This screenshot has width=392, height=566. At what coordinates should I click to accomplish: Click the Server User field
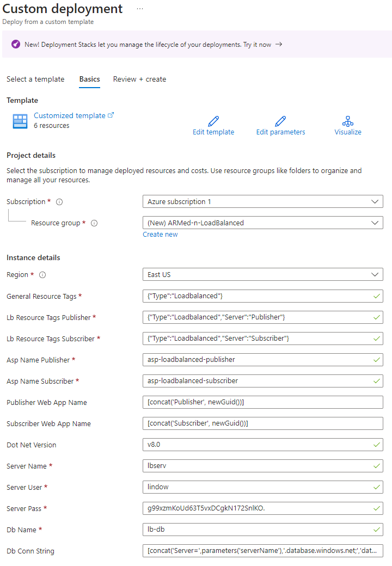(x=263, y=487)
